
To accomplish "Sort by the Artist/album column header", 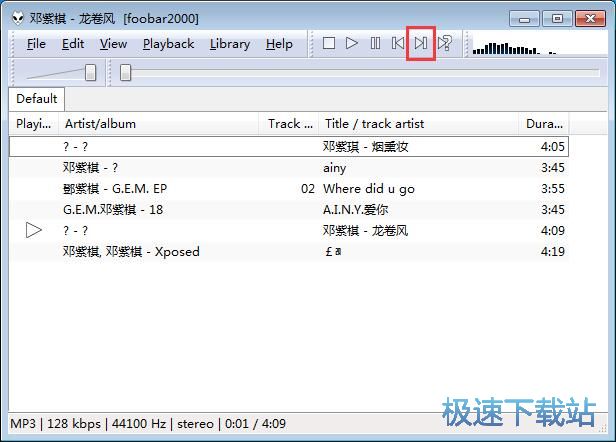I will [x=158, y=124].
